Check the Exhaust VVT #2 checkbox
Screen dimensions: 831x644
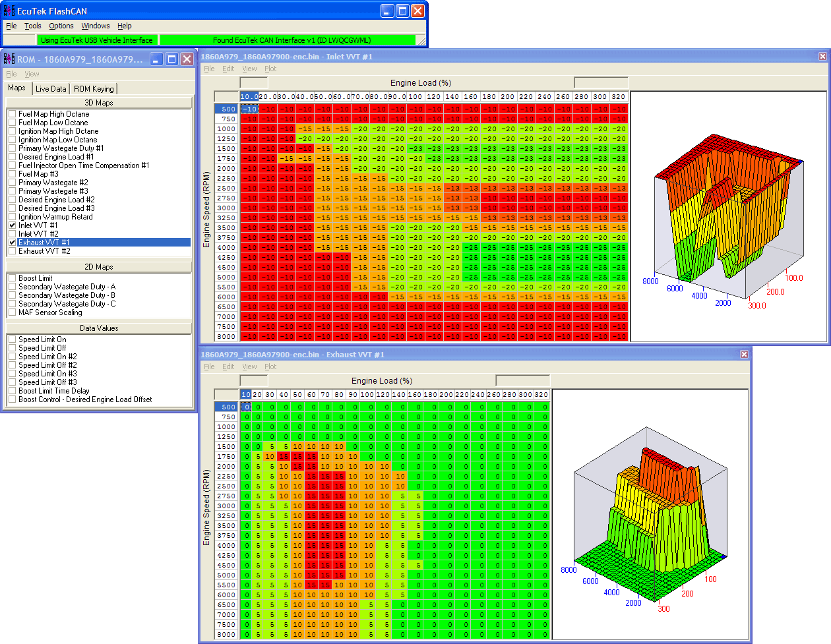click(13, 251)
